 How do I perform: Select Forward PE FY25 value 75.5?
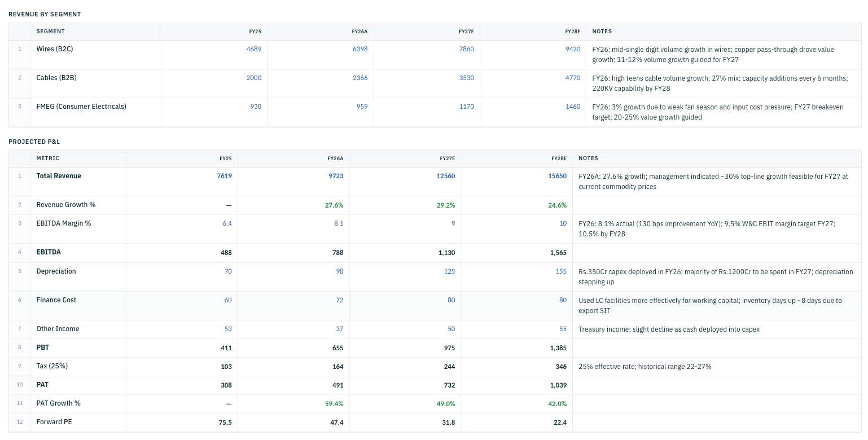[225, 423]
